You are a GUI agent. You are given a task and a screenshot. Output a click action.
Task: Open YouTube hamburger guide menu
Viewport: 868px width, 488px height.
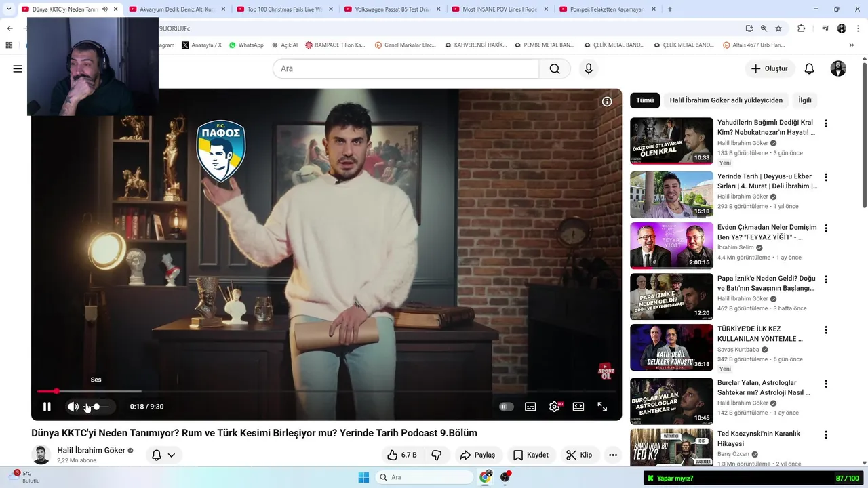pyautogui.click(x=18, y=68)
